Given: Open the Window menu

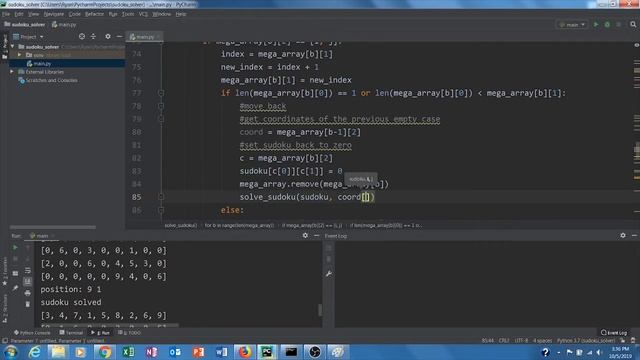Looking at the screenshot, I should coord(161,14).
